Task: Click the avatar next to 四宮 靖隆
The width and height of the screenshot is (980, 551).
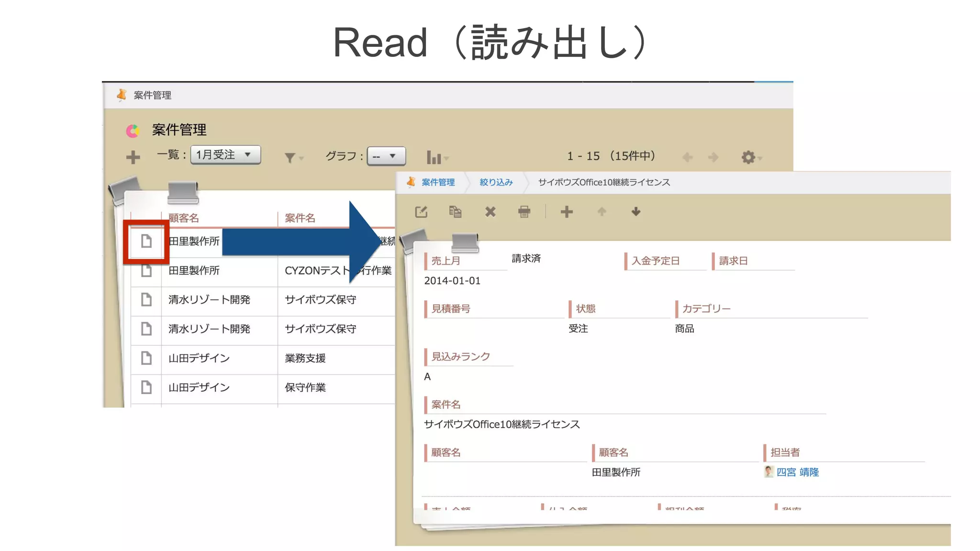Action: pos(768,472)
